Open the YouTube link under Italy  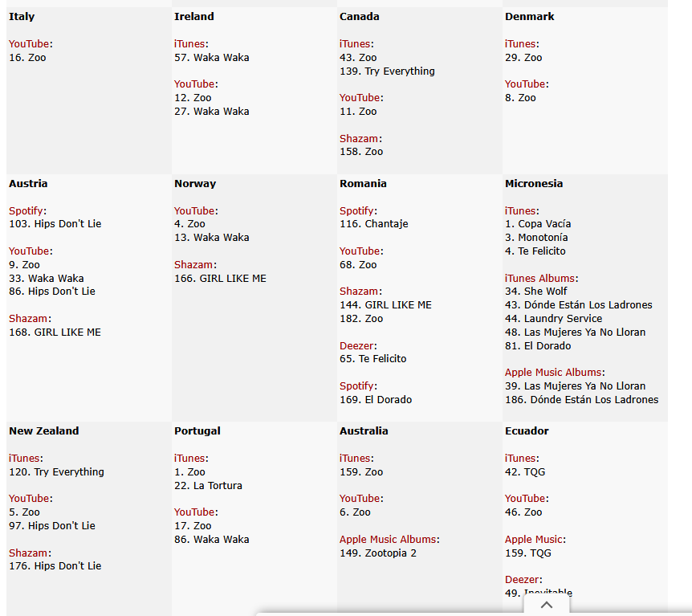pos(30,44)
